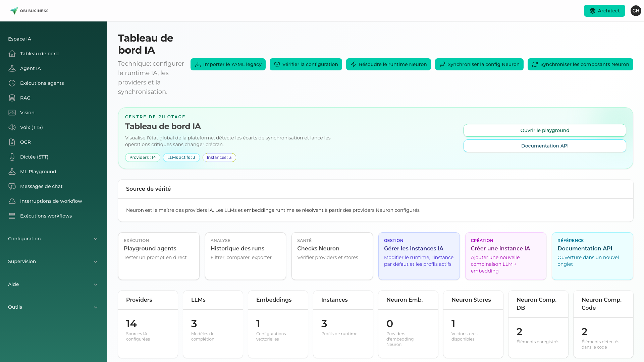Collapse the Outils section chevron
644x362 pixels.
pos(96,307)
